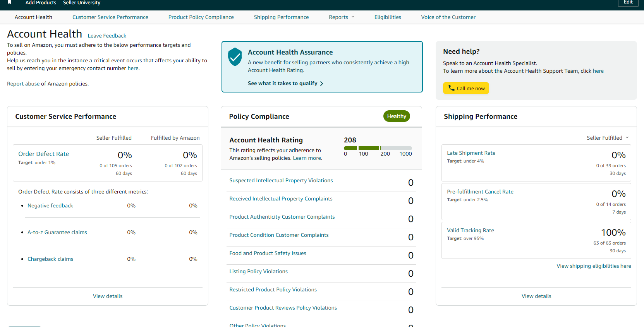Click Learn more under Account Health Rating

coord(307,158)
